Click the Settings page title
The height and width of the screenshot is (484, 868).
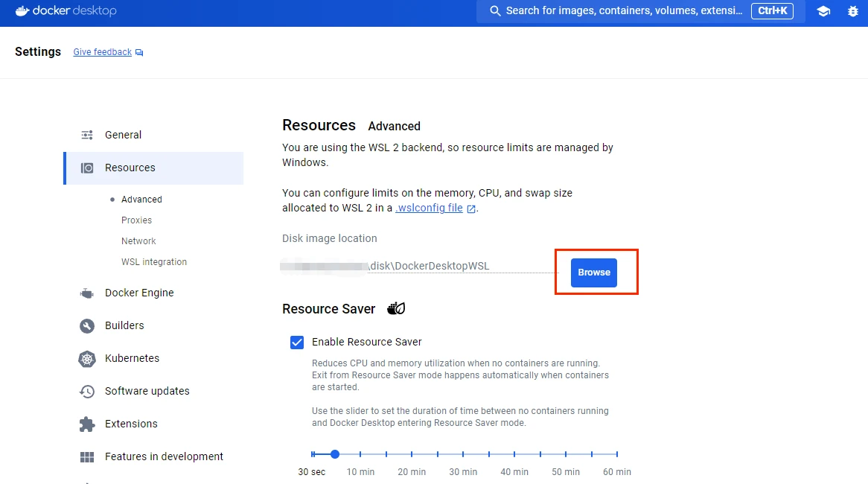38,52
